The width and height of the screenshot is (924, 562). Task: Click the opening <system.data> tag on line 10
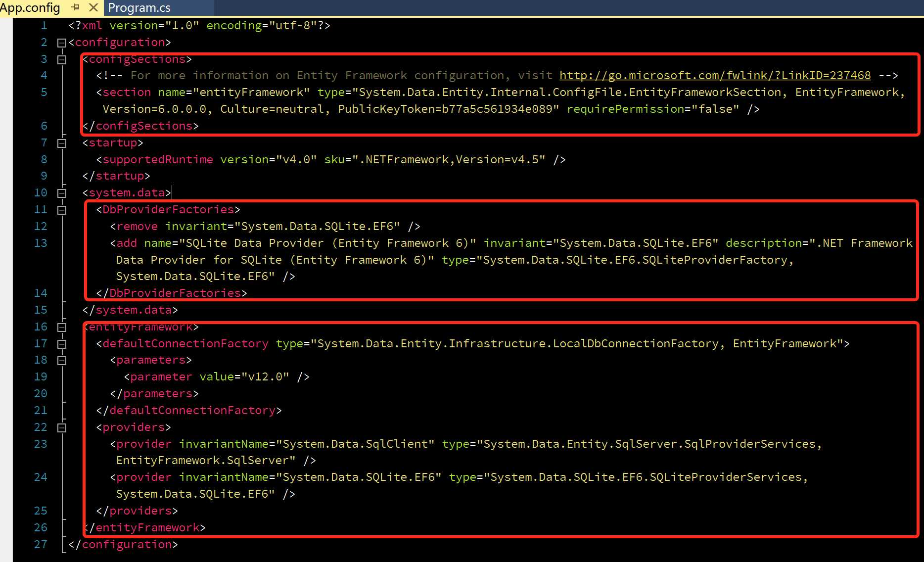coord(127,192)
